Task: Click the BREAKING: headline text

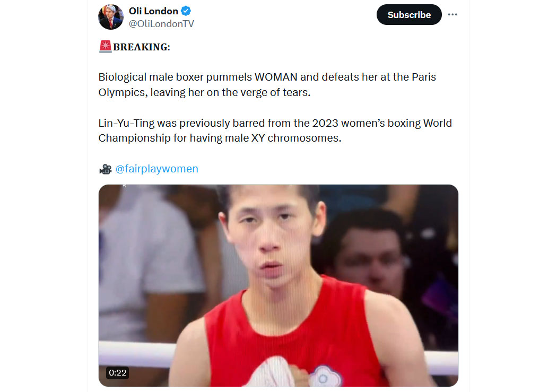Action: [142, 47]
